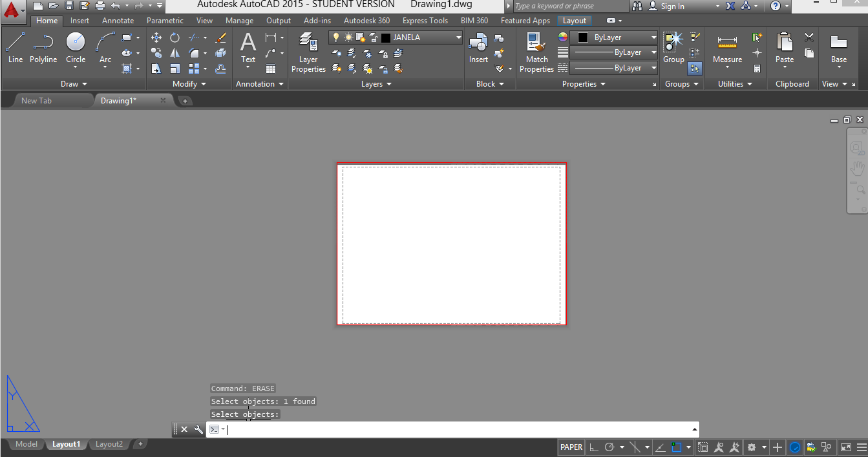Open the Parametric ribbon tab

pyautogui.click(x=165, y=21)
